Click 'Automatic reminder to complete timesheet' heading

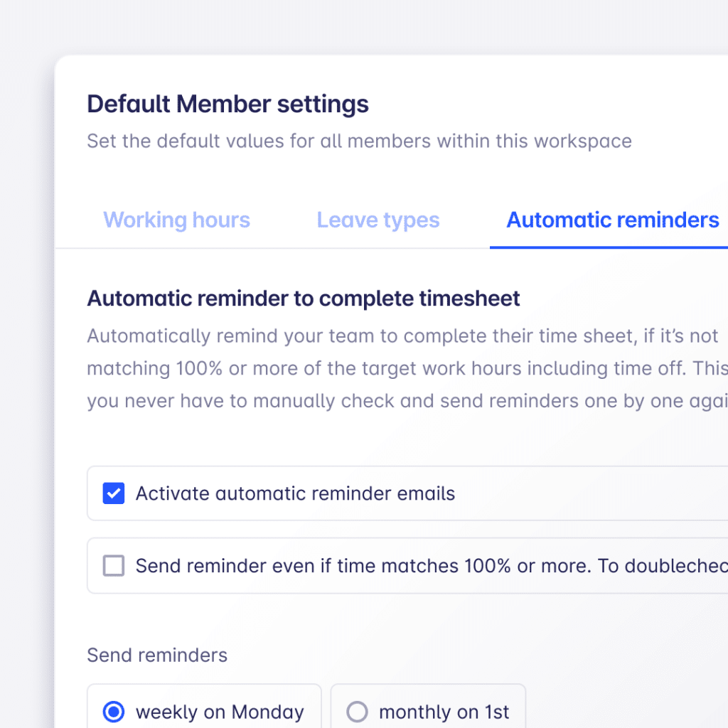point(304,299)
